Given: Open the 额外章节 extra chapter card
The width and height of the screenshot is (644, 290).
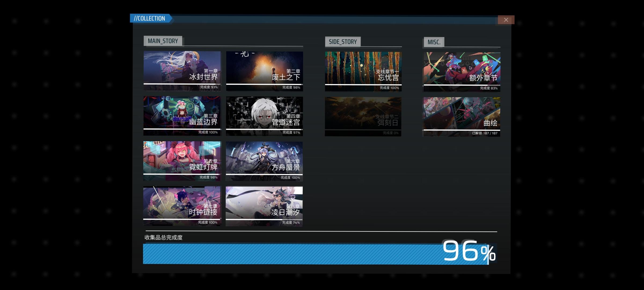Looking at the screenshot, I should tap(462, 72).
